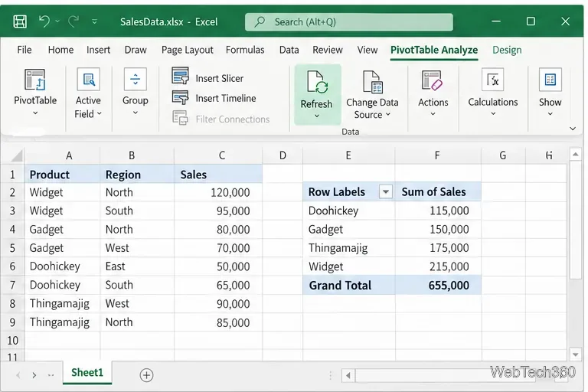588x392 pixels.
Task: Click the Sheet1 tab
Action: (x=87, y=373)
